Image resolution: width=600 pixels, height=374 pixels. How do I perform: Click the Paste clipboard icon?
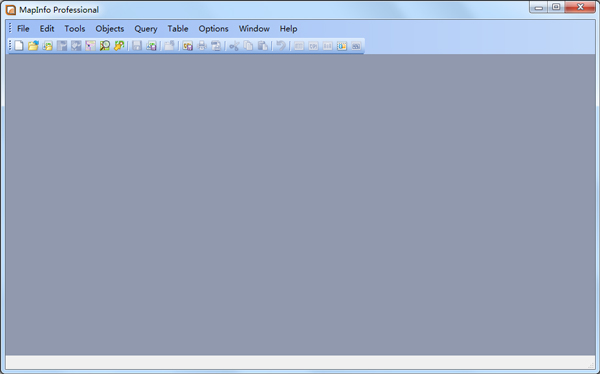[x=262, y=46]
